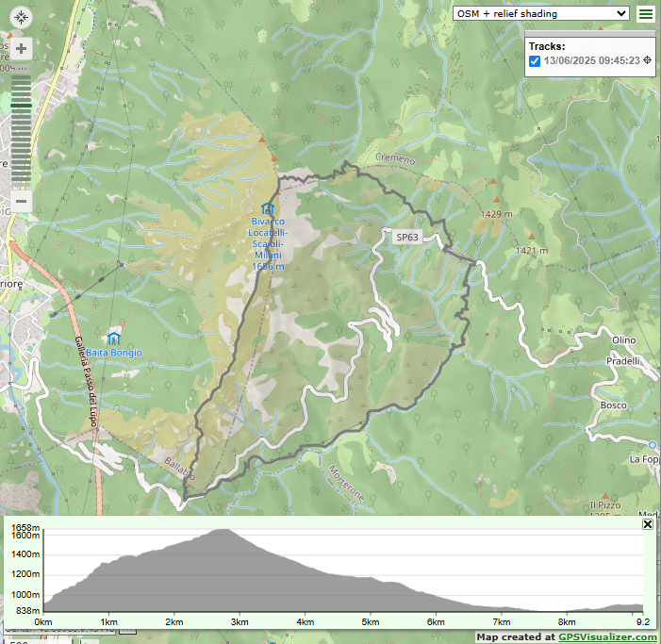Image resolution: width=661 pixels, height=644 pixels.
Task: Close the elevation profile panel
Action: tap(648, 524)
